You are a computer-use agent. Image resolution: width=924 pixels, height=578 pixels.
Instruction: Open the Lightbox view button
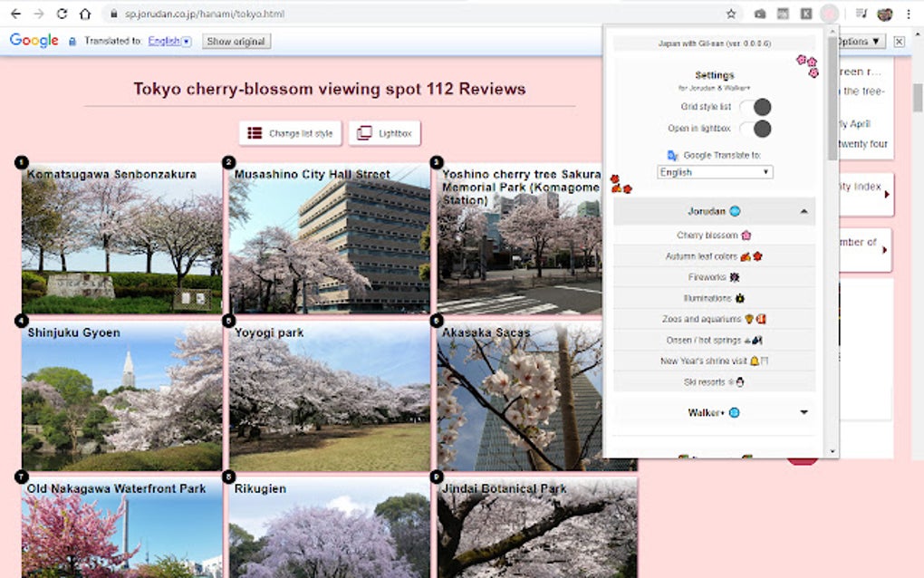coord(384,132)
